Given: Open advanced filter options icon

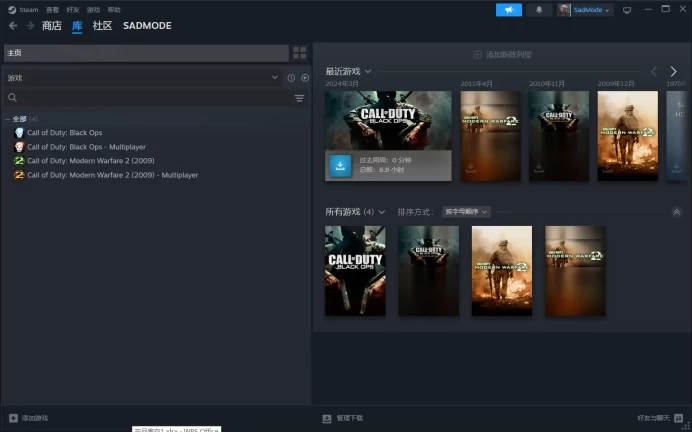Looking at the screenshot, I should pos(299,98).
